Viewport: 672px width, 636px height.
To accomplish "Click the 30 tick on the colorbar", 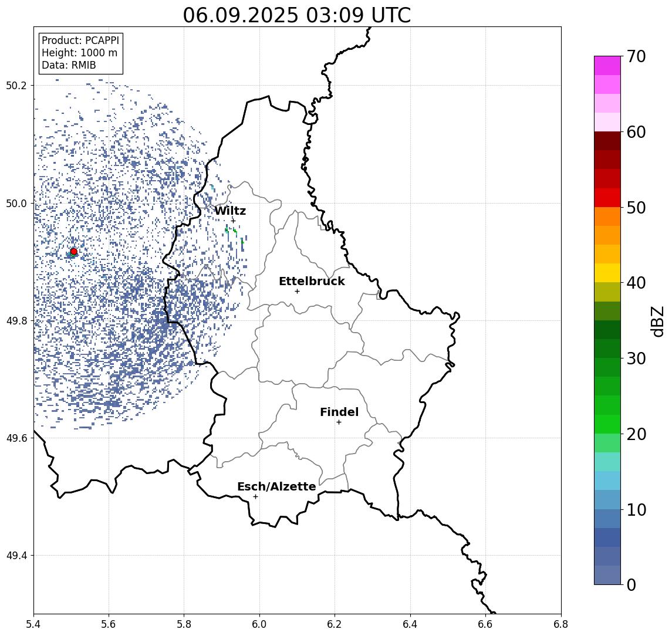I will pyautogui.click(x=636, y=358).
